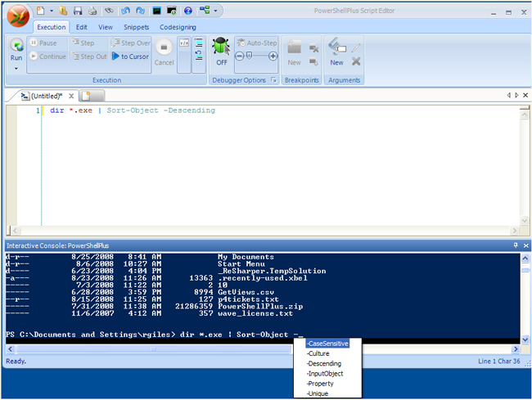Click the PowerShellPlus application orb button
This screenshot has width=532, height=400.
pos(19,16)
